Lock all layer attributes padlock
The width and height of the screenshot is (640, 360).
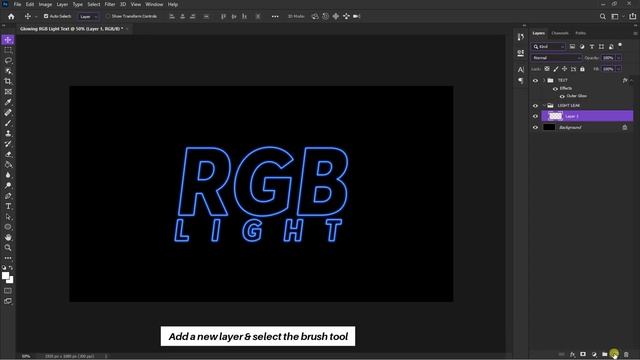pyautogui.click(x=582, y=69)
